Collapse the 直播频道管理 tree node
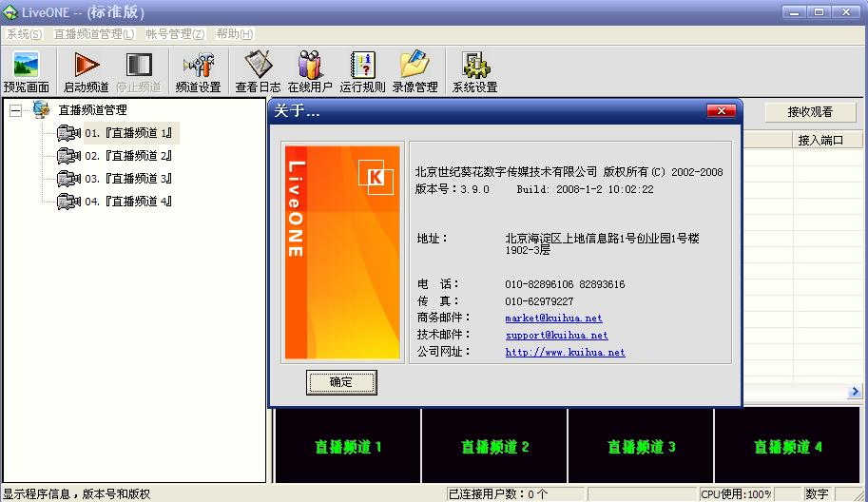 [15, 110]
